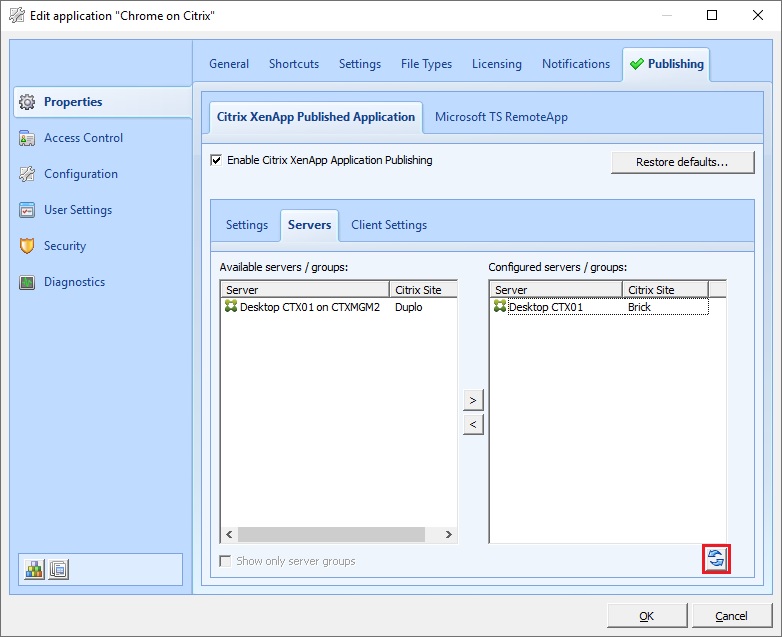Click the stacked windows icon at bottom left

58,569
